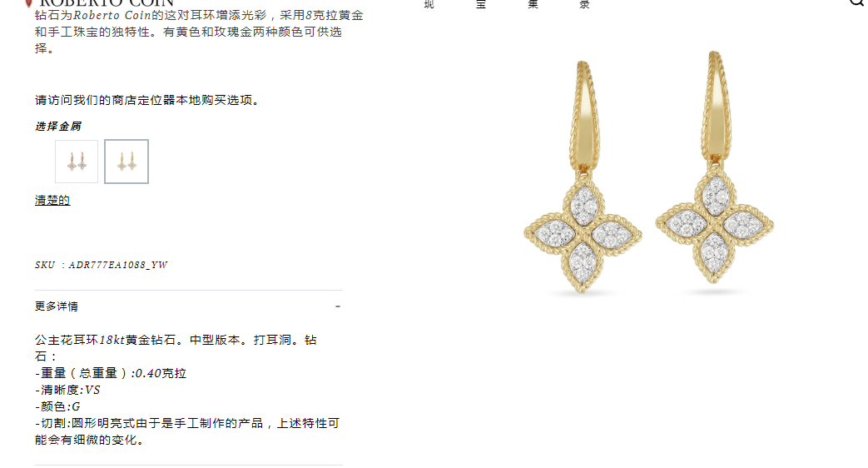Collapse details using the minus icon
Viewport: 868px width, 468px height.
(338, 306)
